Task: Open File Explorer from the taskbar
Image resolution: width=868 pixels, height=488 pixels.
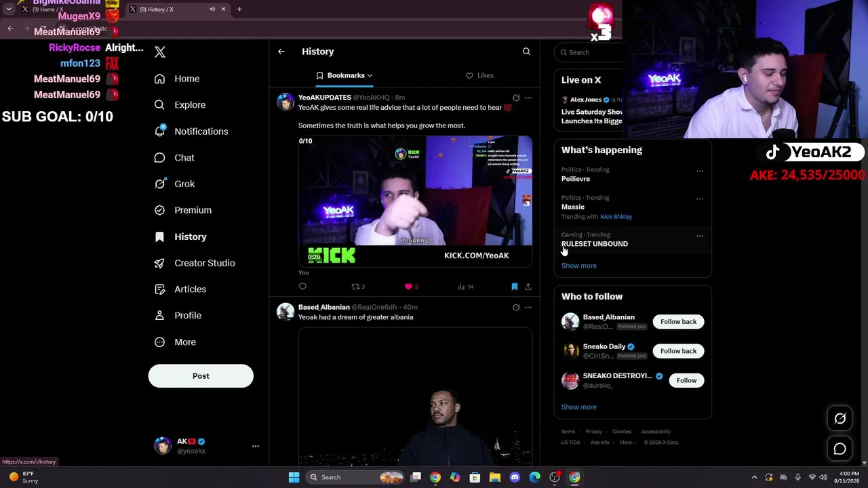Action: click(495, 477)
